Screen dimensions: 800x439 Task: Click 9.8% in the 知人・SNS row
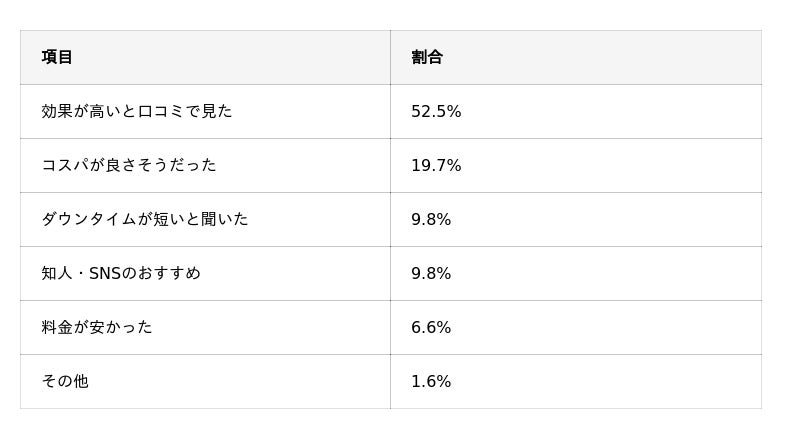[x=431, y=273]
